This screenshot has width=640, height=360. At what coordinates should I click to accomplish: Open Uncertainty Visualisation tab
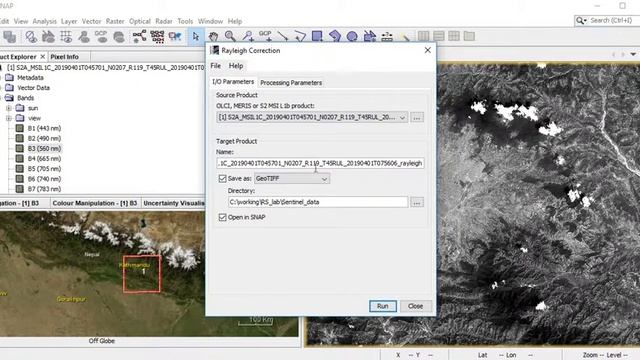[174, 203]
